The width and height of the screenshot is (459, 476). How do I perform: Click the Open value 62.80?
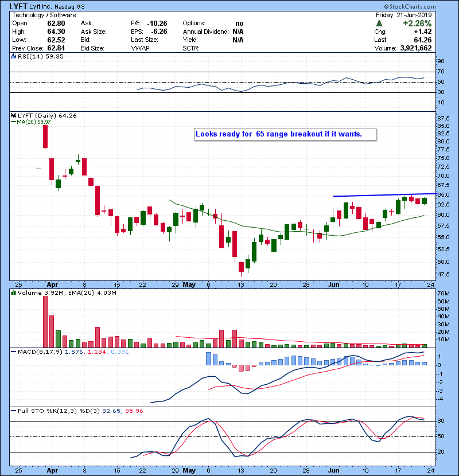(x=56, y=24)
